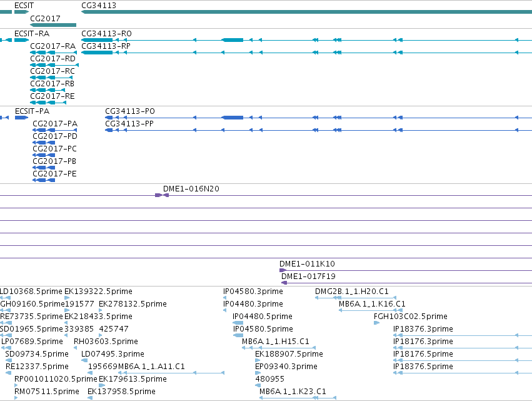Click the 425747 feature label

(x=114, y=329)
